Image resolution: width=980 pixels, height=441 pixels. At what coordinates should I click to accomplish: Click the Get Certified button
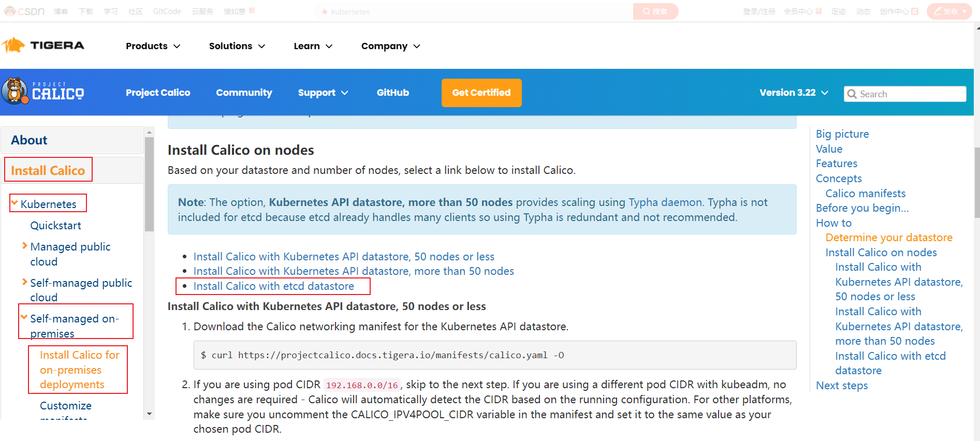(481, 93)
